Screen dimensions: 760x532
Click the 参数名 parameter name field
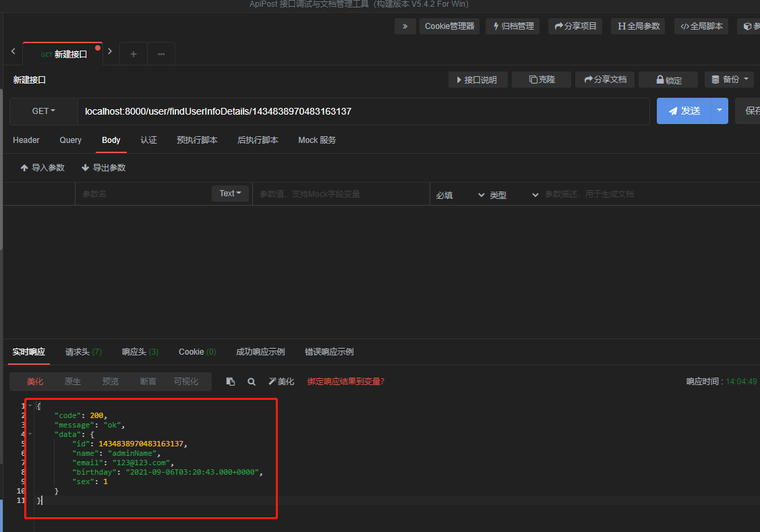coord(143,194)
